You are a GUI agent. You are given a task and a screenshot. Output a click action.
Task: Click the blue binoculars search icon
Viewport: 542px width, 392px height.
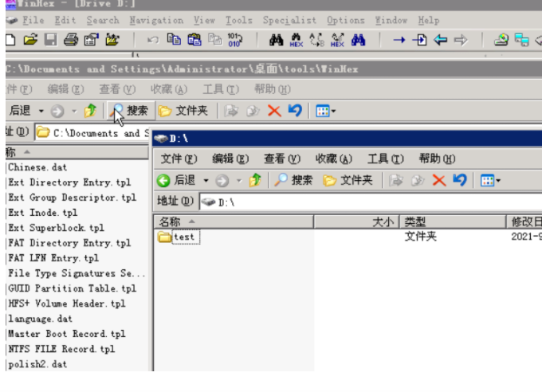[358, 40]
